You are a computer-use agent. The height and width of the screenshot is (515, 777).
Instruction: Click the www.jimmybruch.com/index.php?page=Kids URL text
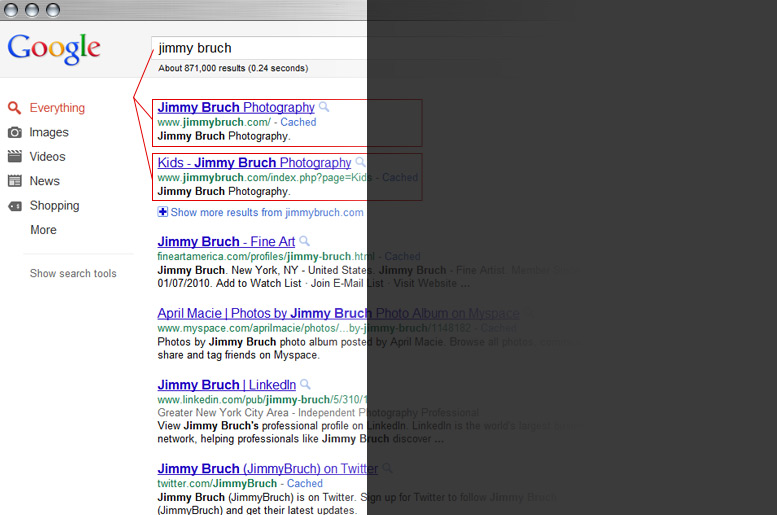(265, 178)
